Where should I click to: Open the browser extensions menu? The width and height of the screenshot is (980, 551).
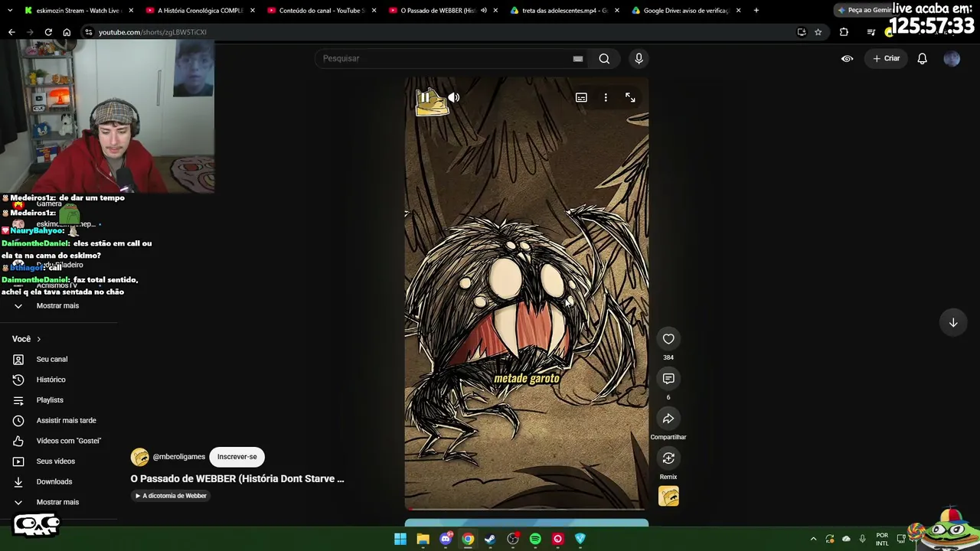click(x=844, y=32)
